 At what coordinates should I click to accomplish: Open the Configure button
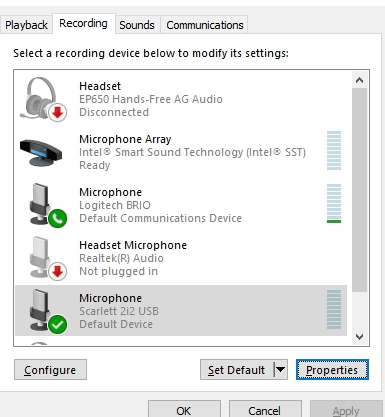(x=50, y=370)
